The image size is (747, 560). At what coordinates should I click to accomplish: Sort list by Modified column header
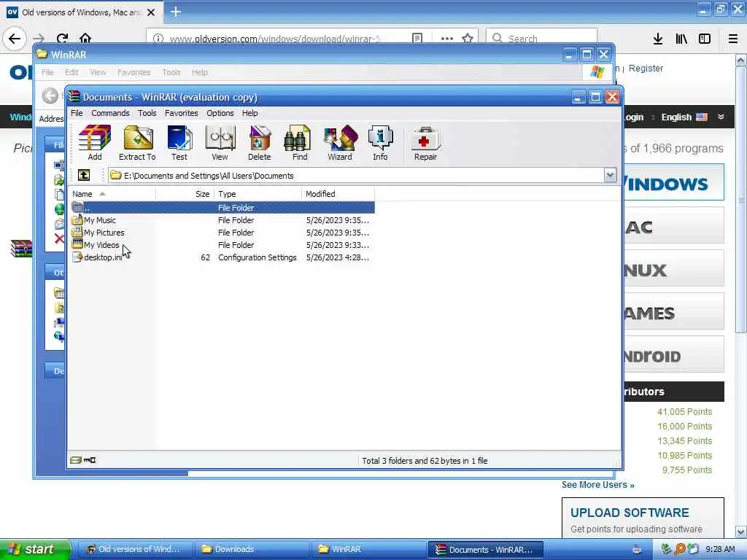(338, 194)
